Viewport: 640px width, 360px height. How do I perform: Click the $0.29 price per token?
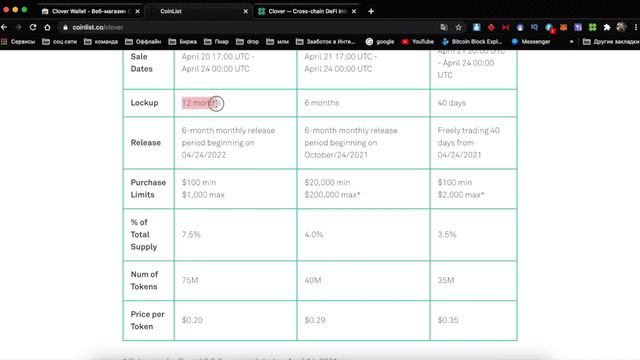coord(315,320)
